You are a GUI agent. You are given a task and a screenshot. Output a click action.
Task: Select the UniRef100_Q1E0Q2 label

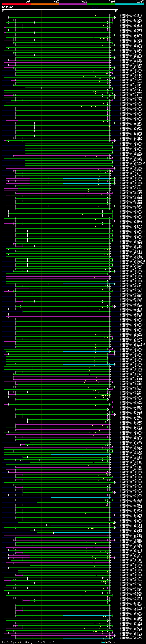coord(131,35)
